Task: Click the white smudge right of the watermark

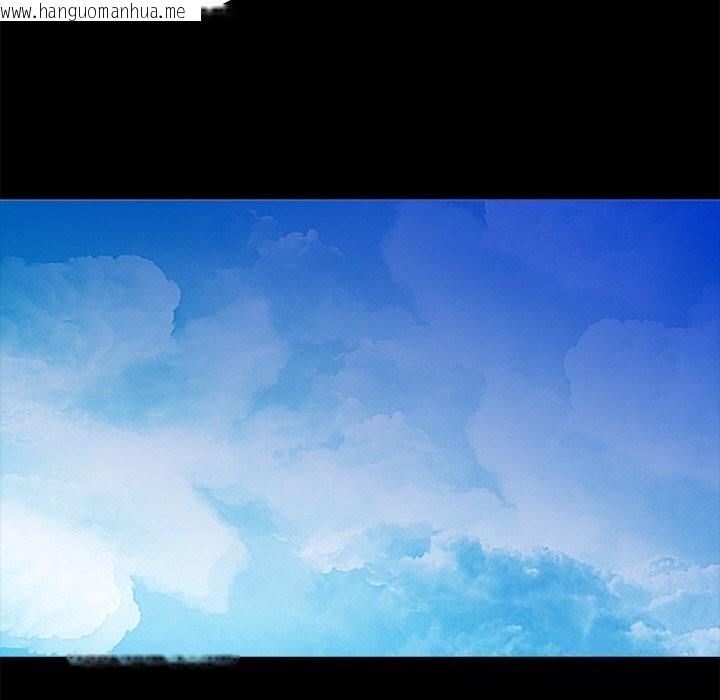Action: coord(214,10)
